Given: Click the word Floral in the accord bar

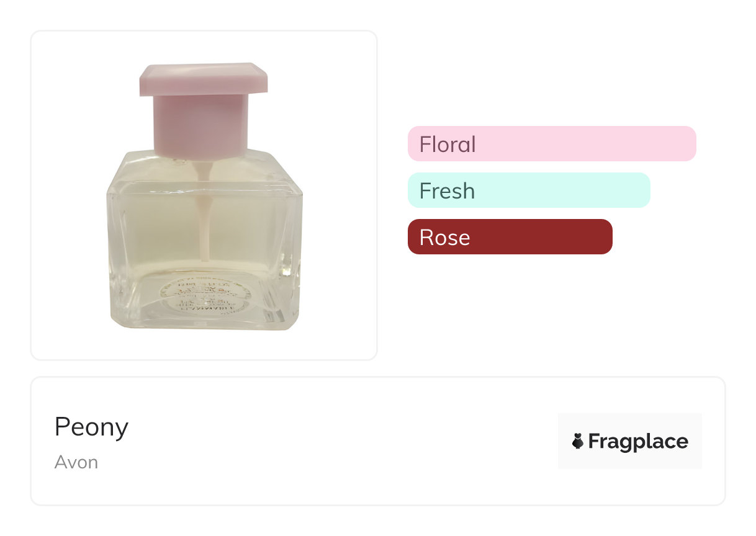Looking at the screenshot, I should (x=448, y=145).
